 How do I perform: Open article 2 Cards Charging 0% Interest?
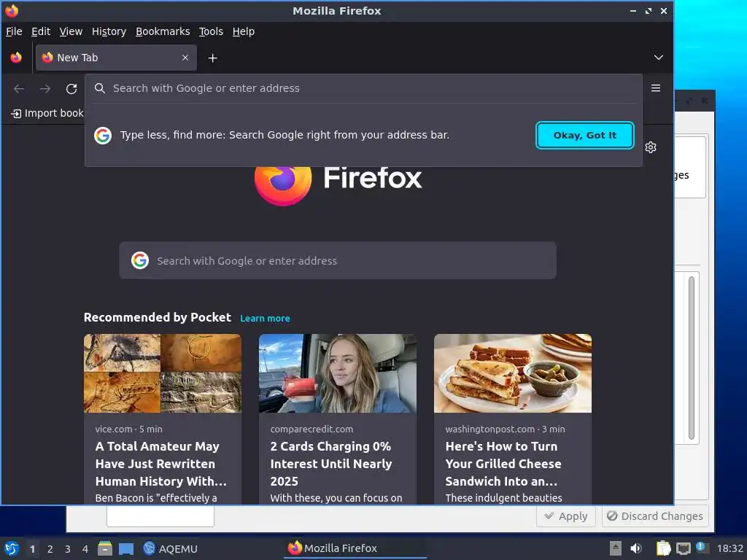331,464
